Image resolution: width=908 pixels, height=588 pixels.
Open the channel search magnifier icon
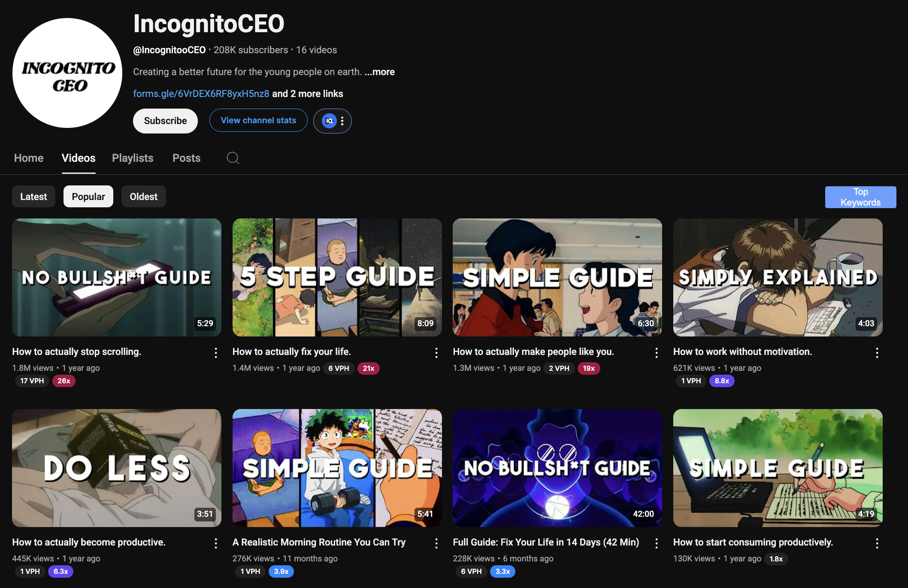[x=233, y=158]
